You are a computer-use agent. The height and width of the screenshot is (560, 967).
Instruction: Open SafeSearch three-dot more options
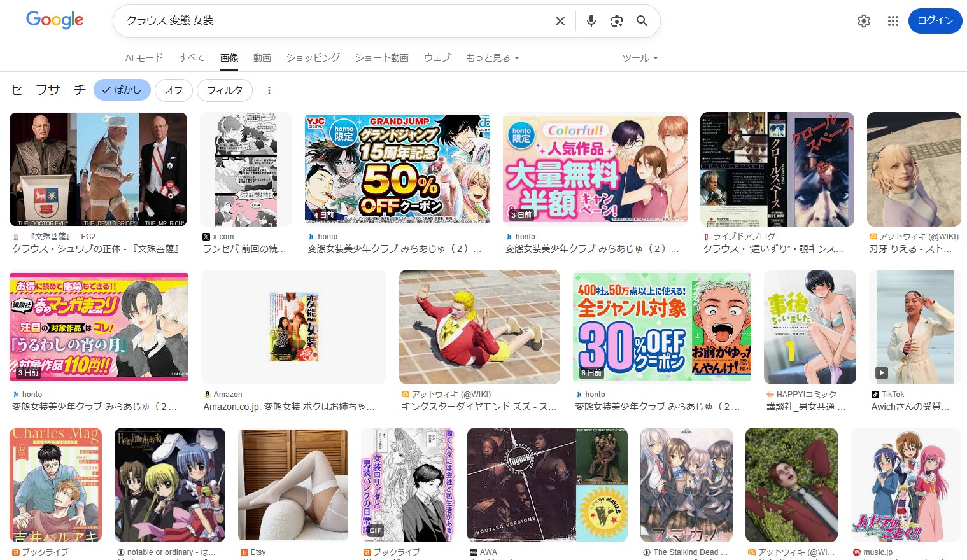pyautogui.click(x=269, y=90)
